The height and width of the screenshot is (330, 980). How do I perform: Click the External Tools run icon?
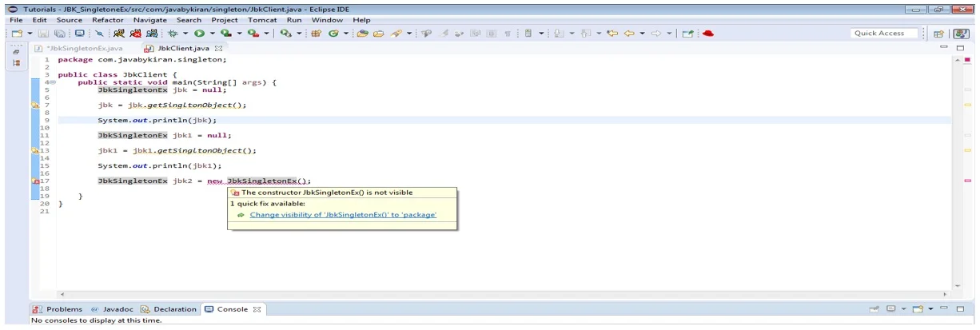253,34
